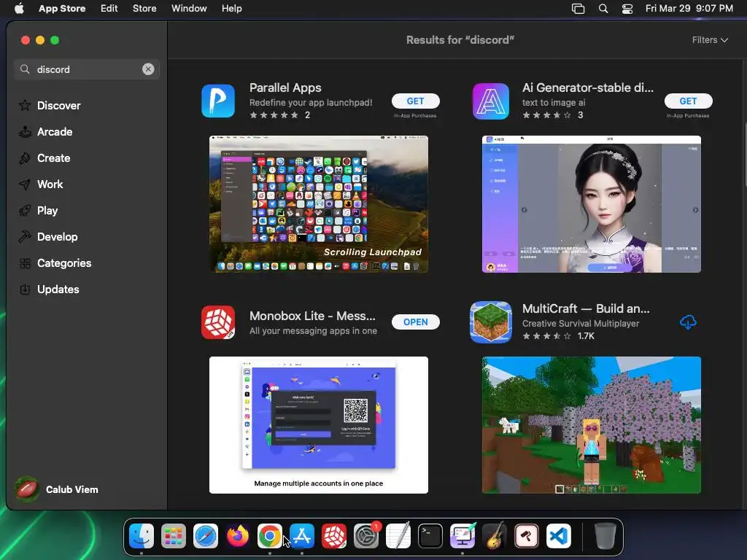This screenshot has height=560, width=747.
Task: Open Monobox Lite title link
Action: (x=312, y=316)
